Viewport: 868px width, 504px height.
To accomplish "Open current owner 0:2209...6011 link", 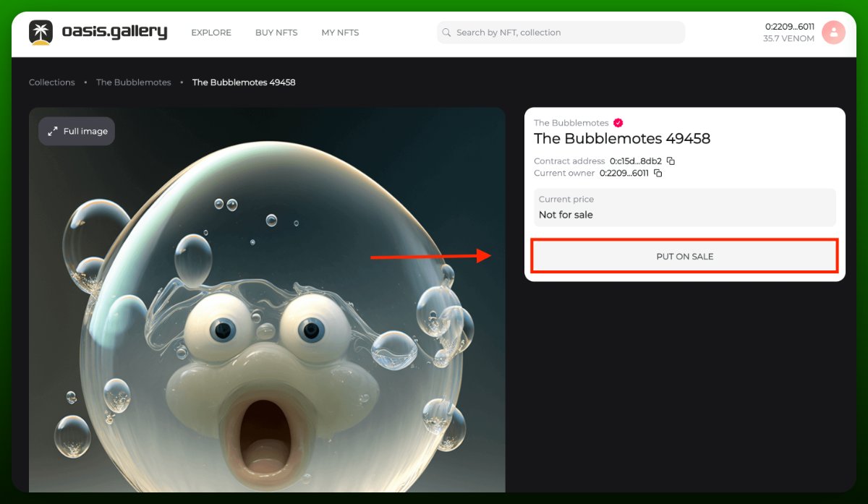I will tap(624, 174).
